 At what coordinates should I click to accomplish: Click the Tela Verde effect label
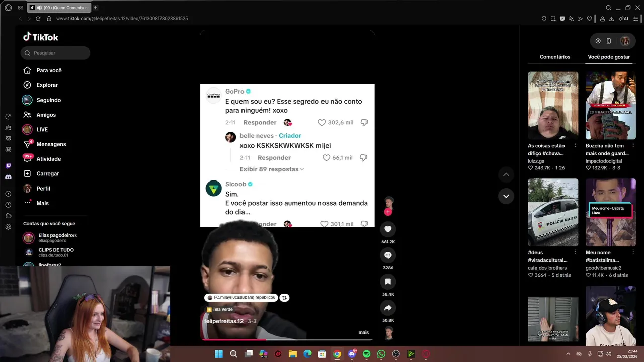pyautogui.click(x=219, y=310)
